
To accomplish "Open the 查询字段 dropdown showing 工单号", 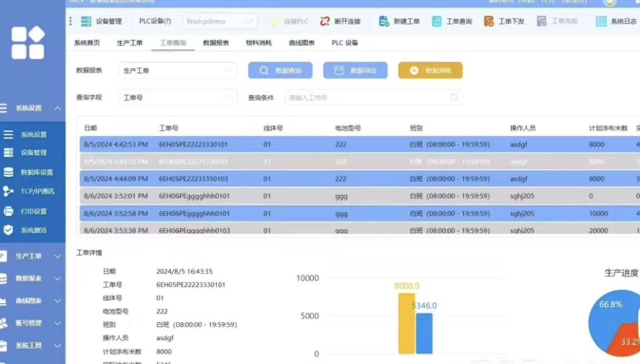I will point(178,97).
